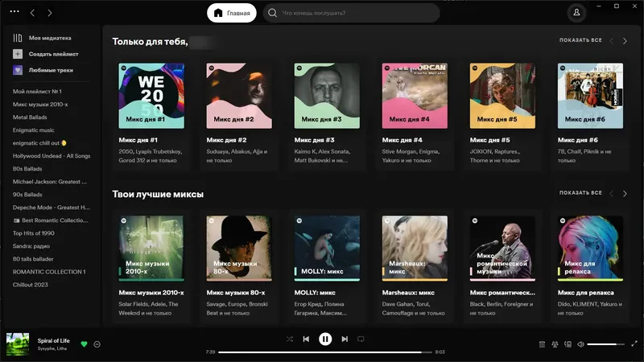Click artist names Sysyphe, Litha
The height and width of the screenshot is (362, 644).
pos(52,348)
